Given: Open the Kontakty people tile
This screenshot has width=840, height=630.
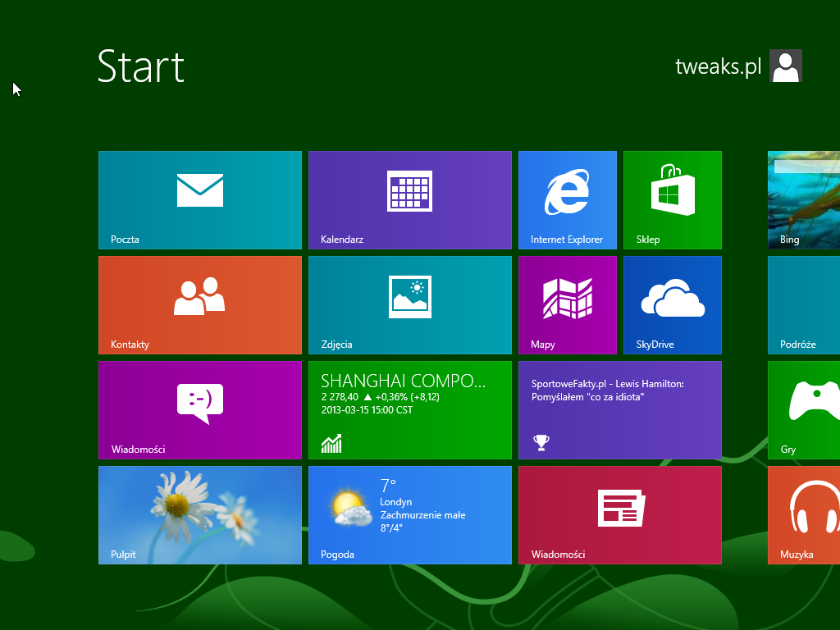Looking at the screenshot, I should coord(199,304).
